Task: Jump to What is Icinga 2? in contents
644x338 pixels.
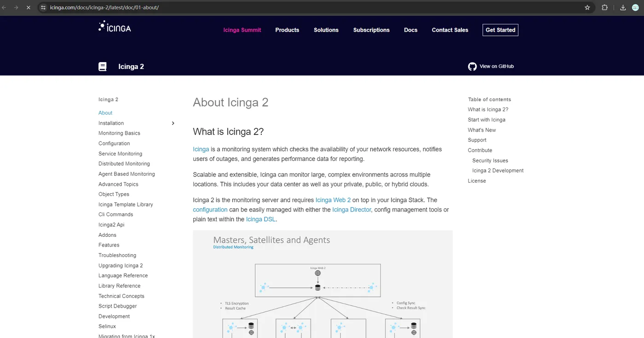Action: [488, 109]
